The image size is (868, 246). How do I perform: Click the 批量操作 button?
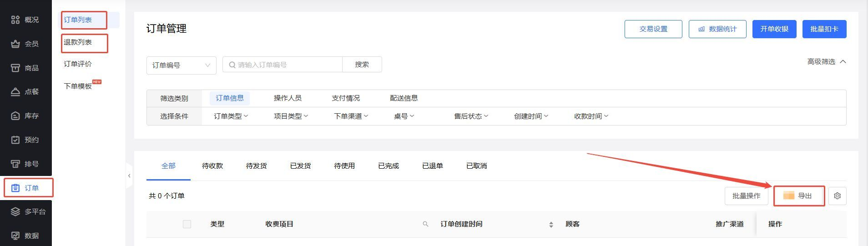coord(746,196)
